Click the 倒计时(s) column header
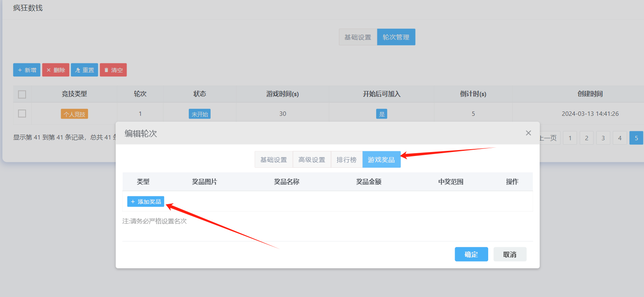Screen dimensions: 644x297 473,94
